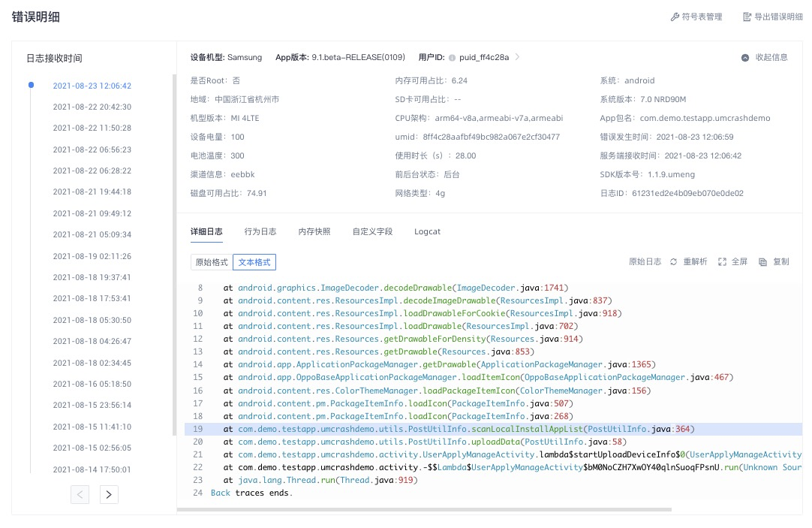Click the 复制 copy icon
Screen dimensions: 812x528
tap(762, 262)
